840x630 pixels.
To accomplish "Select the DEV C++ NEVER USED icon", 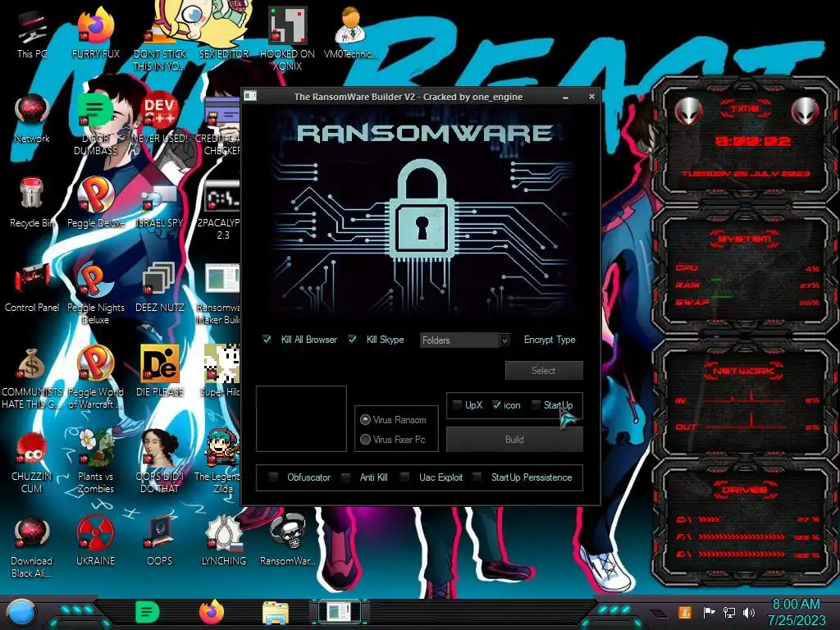I will pyautogui.click(x=160, y=118).
